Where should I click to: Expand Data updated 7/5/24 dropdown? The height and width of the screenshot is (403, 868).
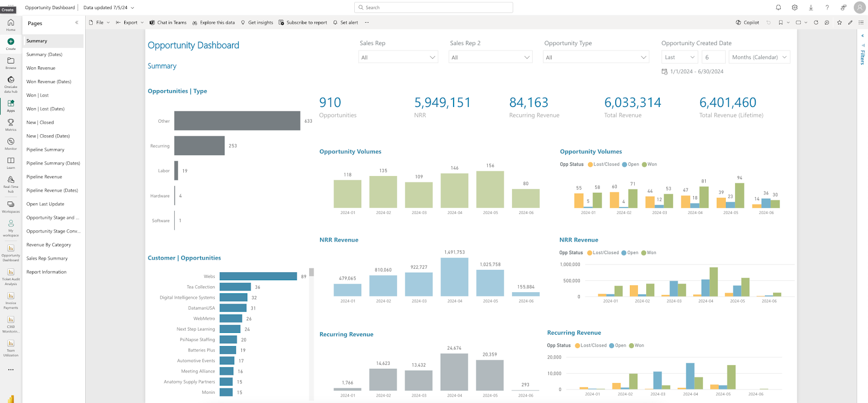(108, 8)
